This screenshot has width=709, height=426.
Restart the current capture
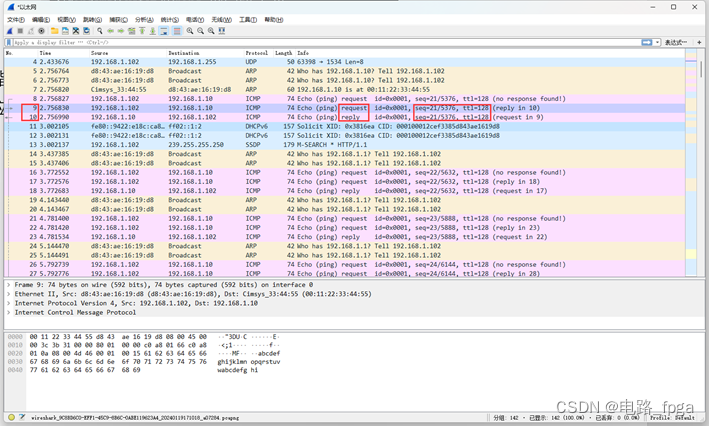click(x=31, y=31)
